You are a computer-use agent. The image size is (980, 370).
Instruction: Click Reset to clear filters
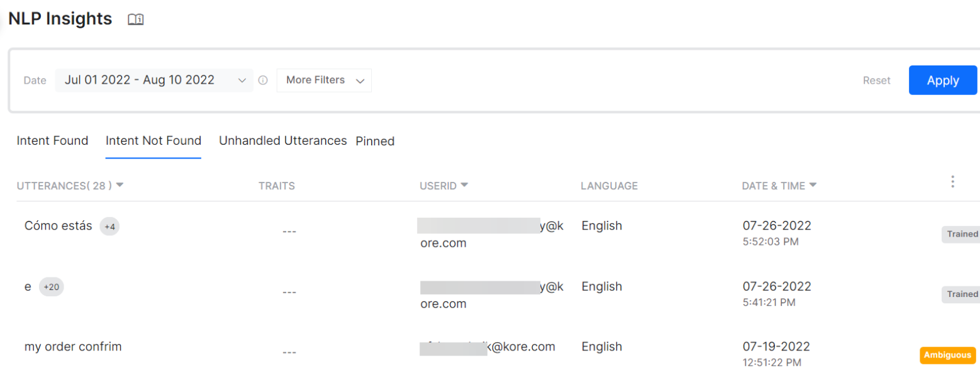point(876,81)
